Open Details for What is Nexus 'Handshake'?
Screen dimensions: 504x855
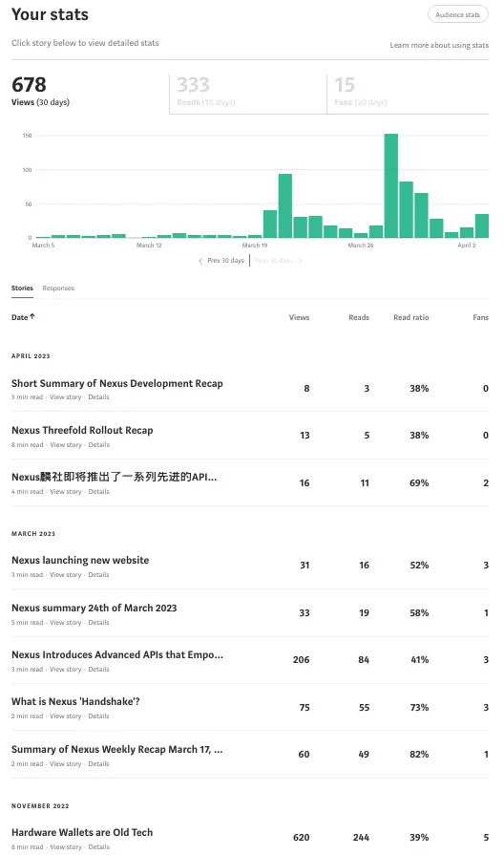98,716
